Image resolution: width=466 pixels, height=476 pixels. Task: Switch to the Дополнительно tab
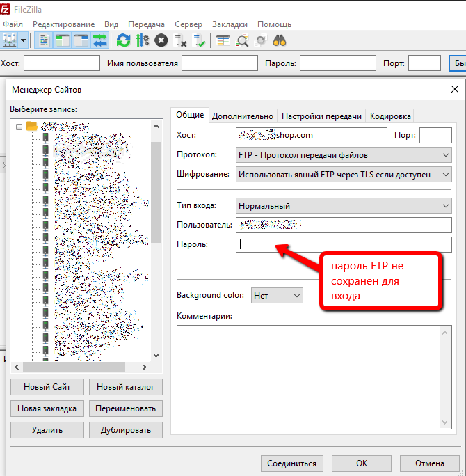coord(243,116)
